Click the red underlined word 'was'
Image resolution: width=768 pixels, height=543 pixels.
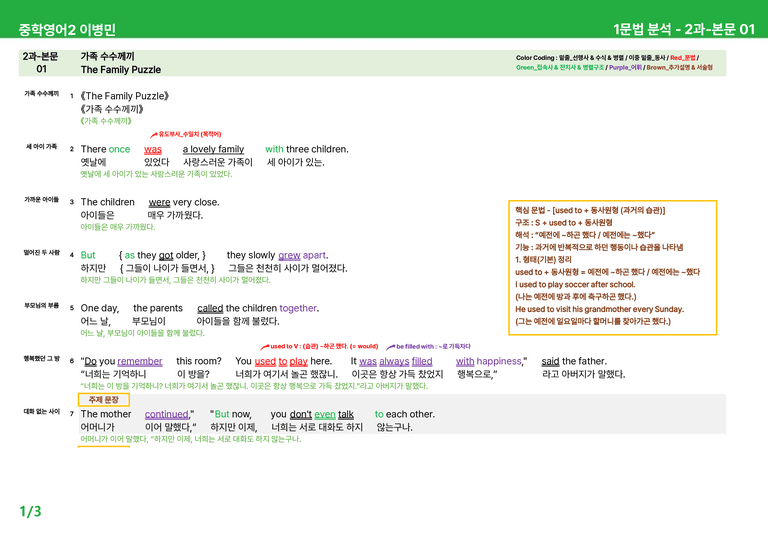tap(153, 149)
